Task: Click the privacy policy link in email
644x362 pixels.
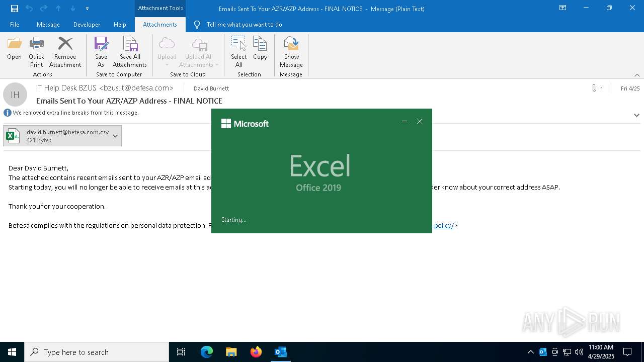Action: 443,225
